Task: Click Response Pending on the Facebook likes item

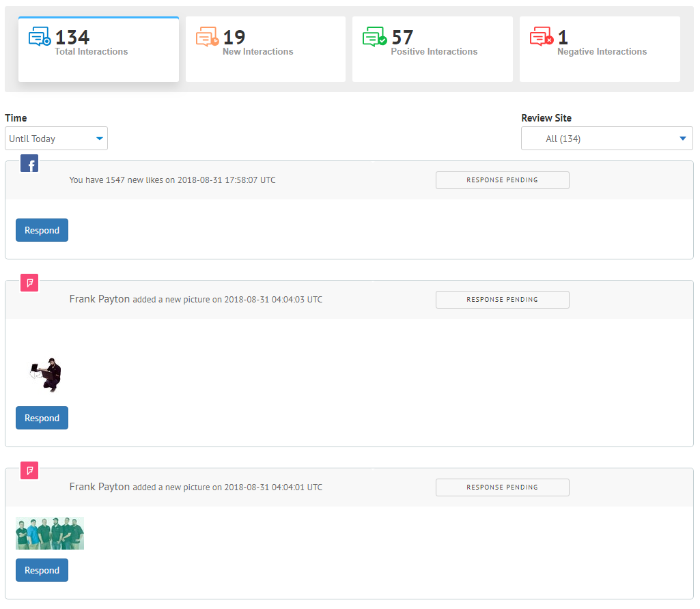Action: pyautogui.click(x=502, y=180)
